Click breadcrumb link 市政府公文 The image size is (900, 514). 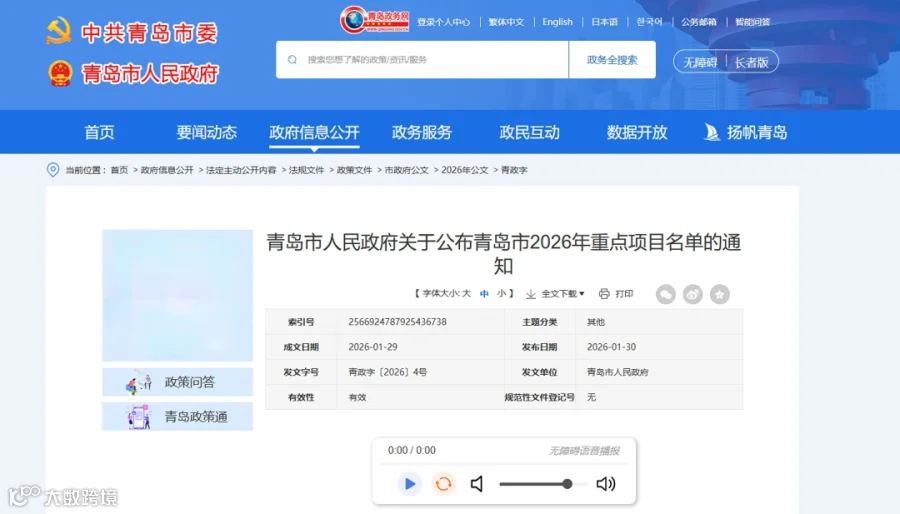point(406,170)
